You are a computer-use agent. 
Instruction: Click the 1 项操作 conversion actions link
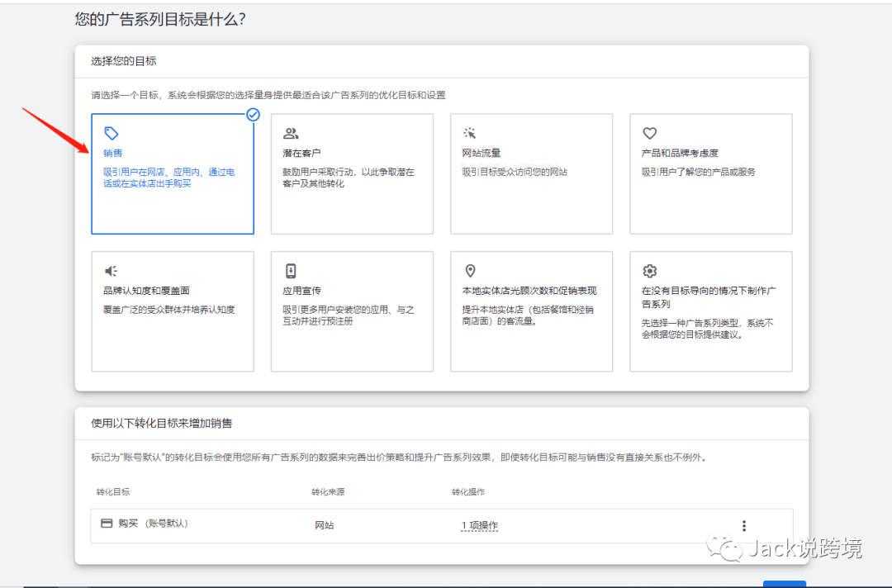[x=480, y=525]
